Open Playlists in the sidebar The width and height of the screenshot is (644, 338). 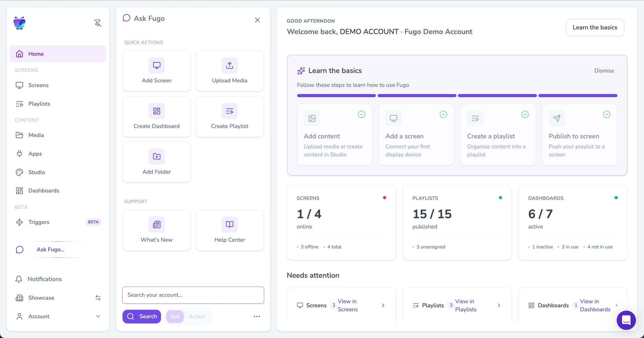point(39,104)
